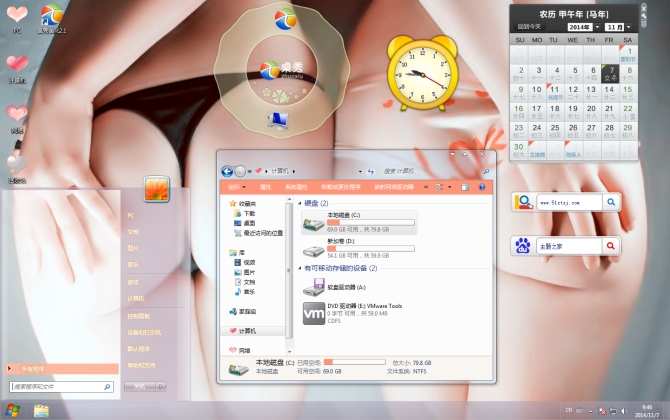Screen dimensions: 670x420
Task: Click 属性 in Explorer toolbar
Action: [265, 187]
